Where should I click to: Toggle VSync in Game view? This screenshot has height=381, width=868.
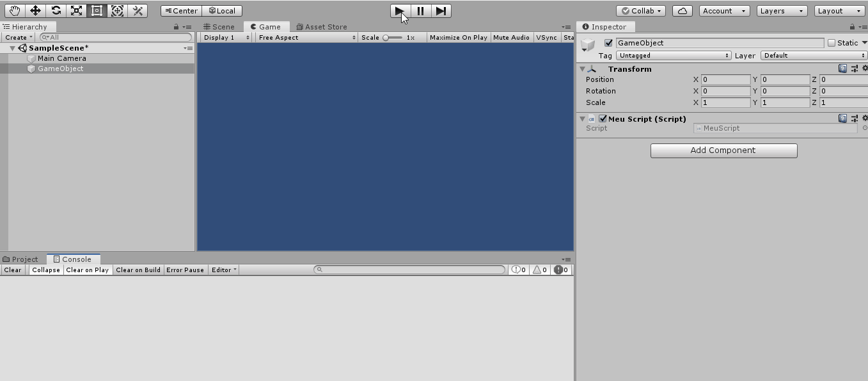pos(546,37)
